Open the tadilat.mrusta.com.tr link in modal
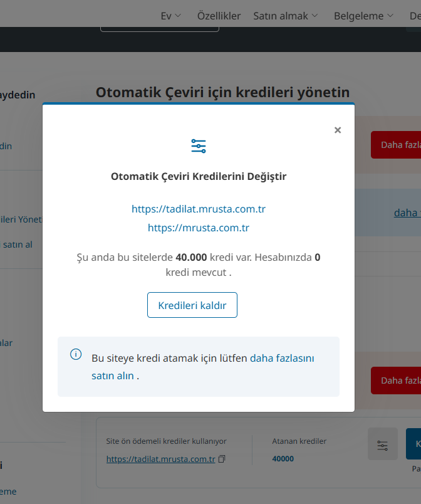The image size is (421, 504). pyautogui.click(x=199, y=209)
